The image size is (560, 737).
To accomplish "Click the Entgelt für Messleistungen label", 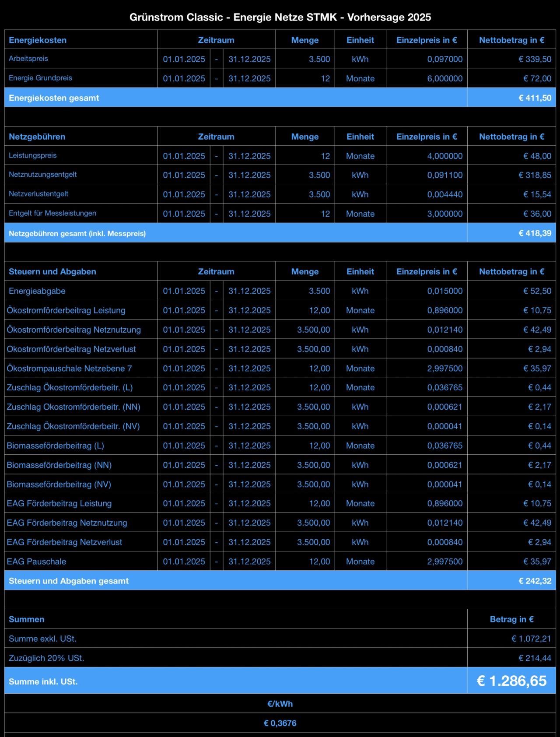I will pyautogui.click(x=52, y=213).
